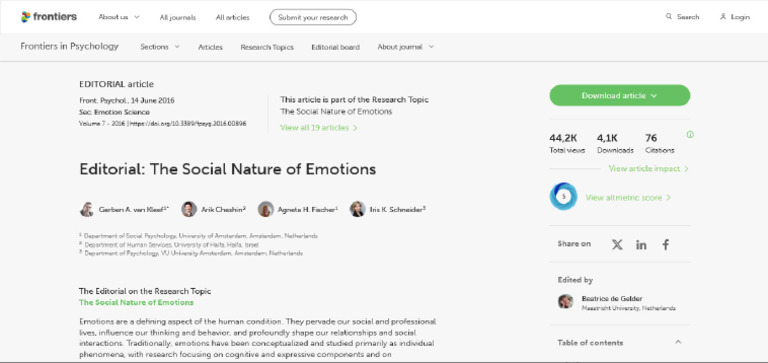Open View altmetric score link
Viewport: 768px width, 363px height.
(628, 197)
